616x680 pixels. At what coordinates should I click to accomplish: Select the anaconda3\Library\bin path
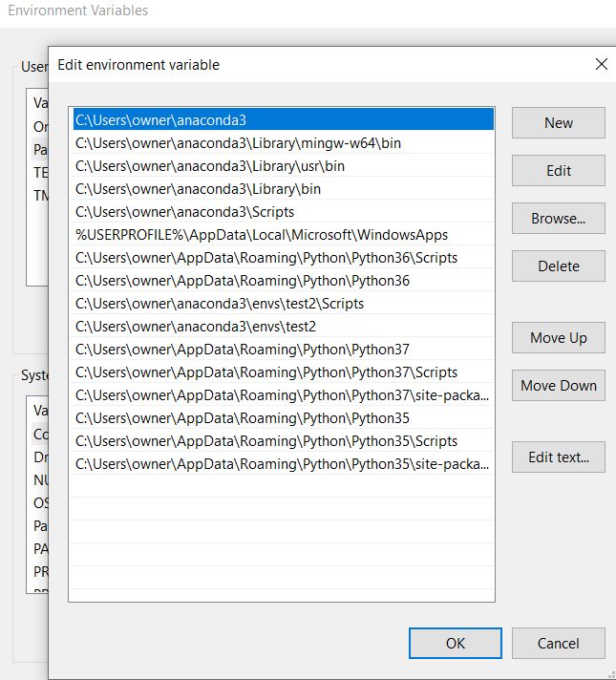click(x=284, y=189)
